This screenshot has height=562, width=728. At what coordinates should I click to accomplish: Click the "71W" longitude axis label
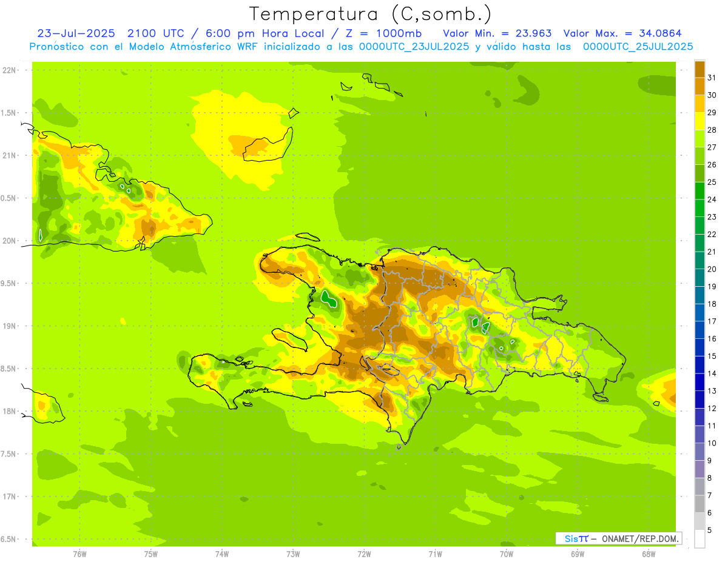[x=435, y=554]
